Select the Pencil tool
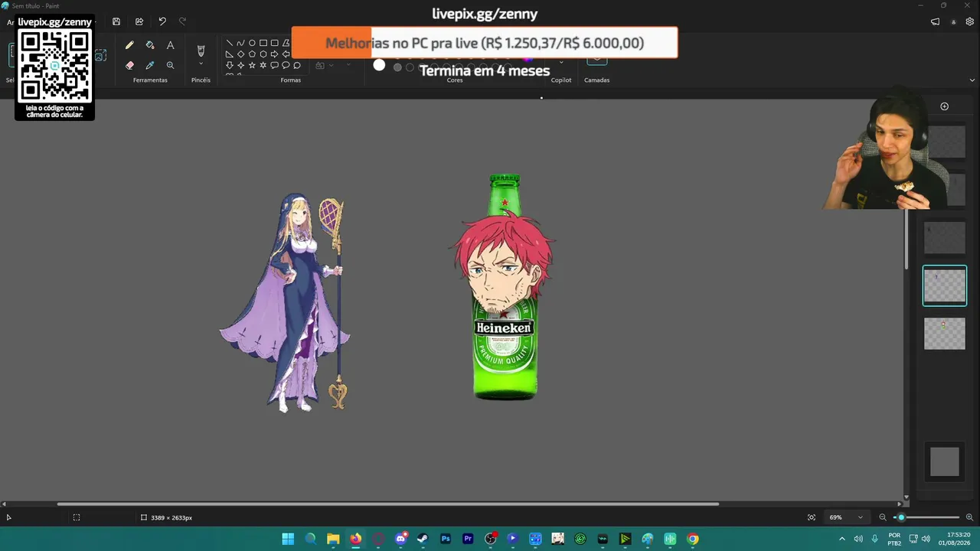 pyautogui.click(x=129, y=45)
